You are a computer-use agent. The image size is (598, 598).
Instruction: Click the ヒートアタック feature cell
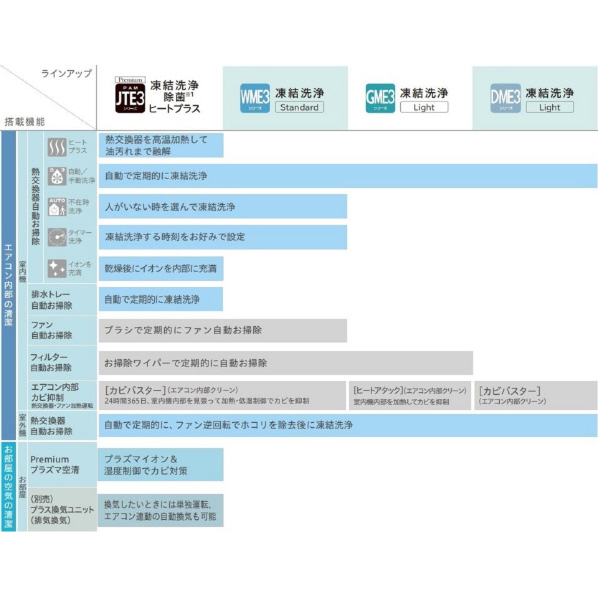tap(410, 395)
